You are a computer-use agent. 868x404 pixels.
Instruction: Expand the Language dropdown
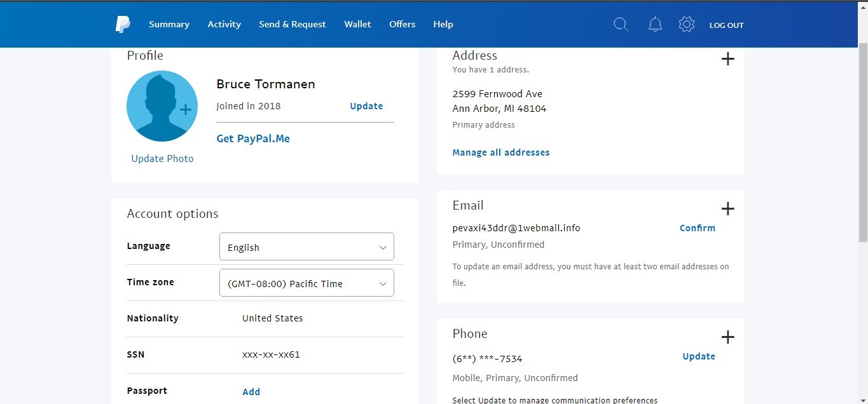tap(307, 247)
